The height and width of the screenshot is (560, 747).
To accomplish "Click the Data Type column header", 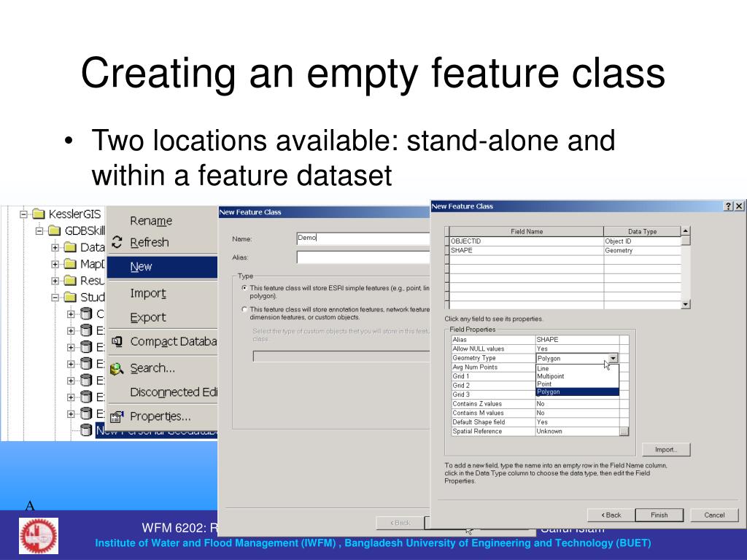I will (642, 231).
